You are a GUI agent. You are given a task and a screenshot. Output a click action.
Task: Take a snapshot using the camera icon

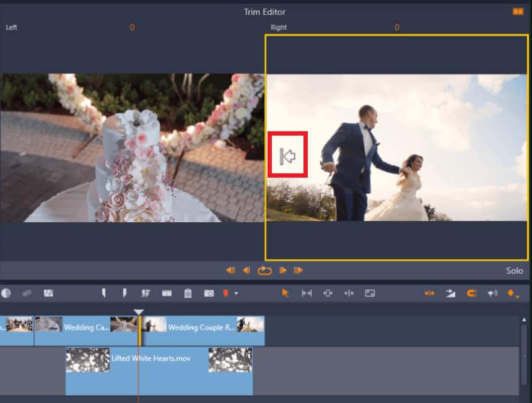point(209,293)
